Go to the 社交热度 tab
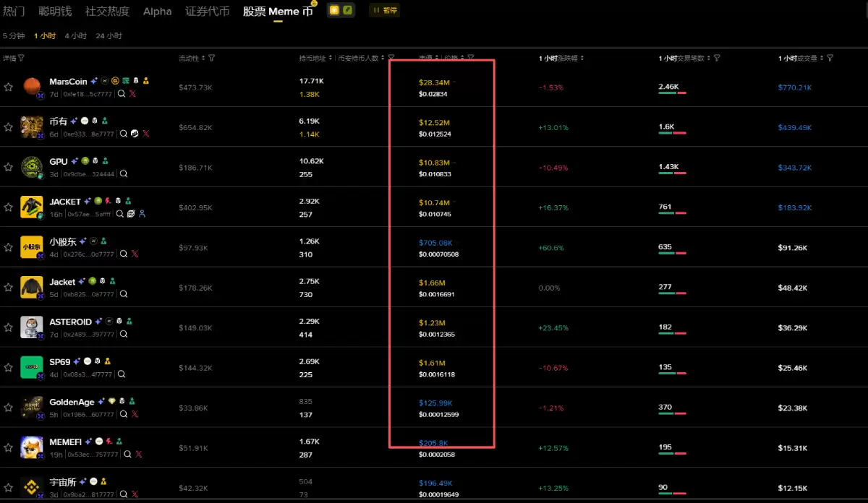This screenshot has width=868, height=503. tap(107, 11)
